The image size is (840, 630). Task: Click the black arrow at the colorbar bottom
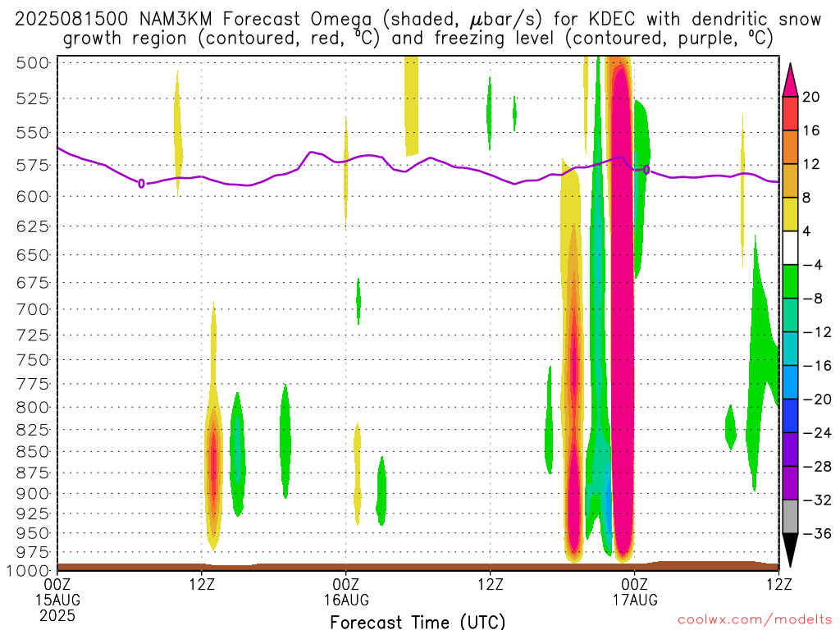[790, 550]
